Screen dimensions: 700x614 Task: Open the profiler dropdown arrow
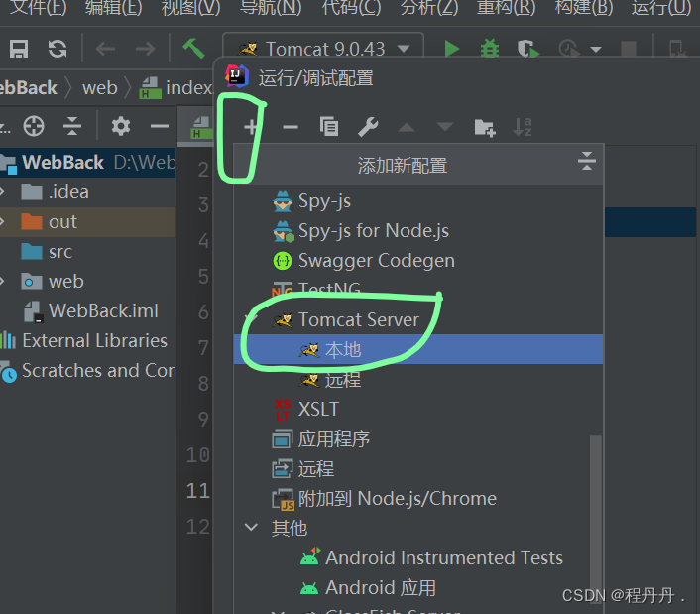(596, 50)
